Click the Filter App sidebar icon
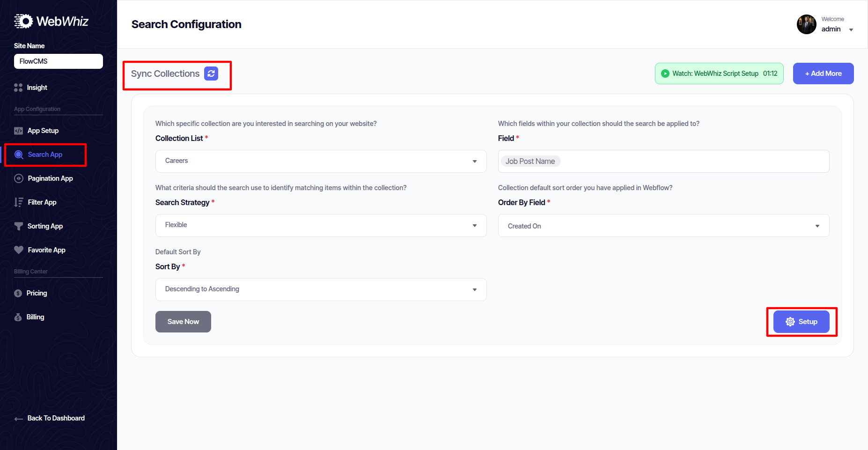This screenshot has width=868, height=450. [x=19, y=202]
